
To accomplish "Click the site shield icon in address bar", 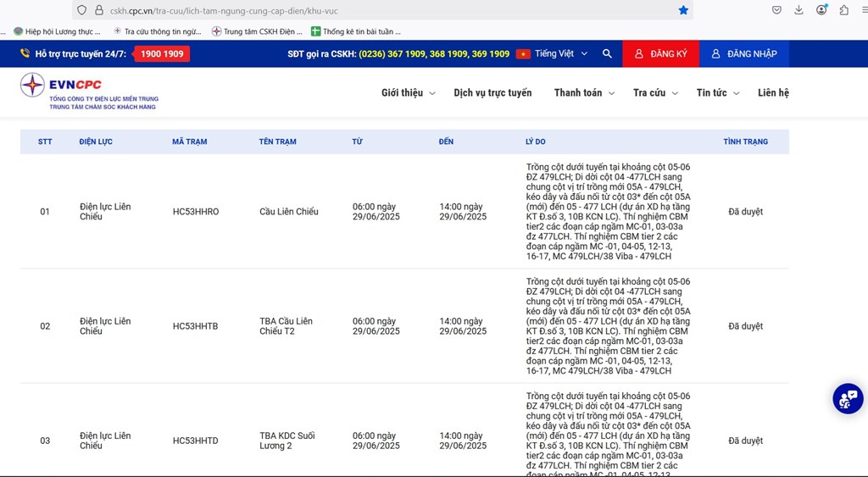I will point(81,10).
